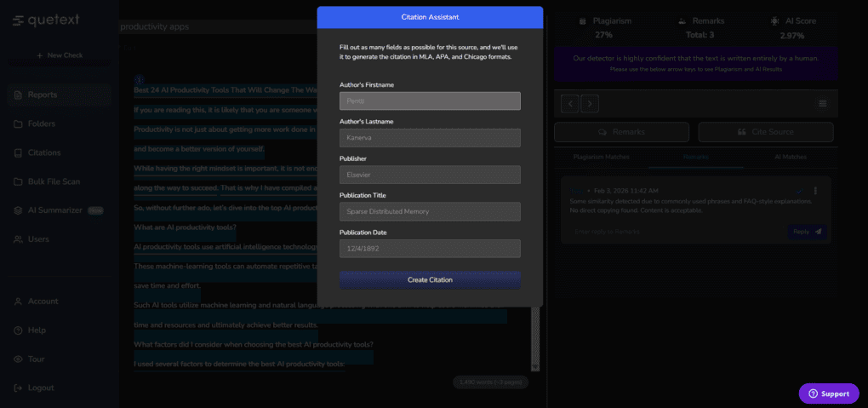Start a New Check from the sidebar
Image resolution: width=868 pixels, height=408 pixels.
[60, 55]
